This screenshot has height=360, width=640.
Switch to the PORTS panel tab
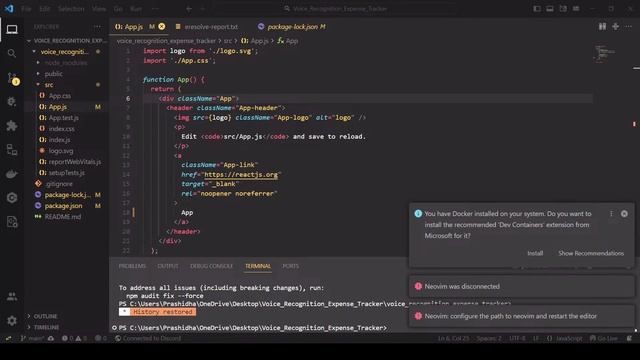[x=291, y=266]
